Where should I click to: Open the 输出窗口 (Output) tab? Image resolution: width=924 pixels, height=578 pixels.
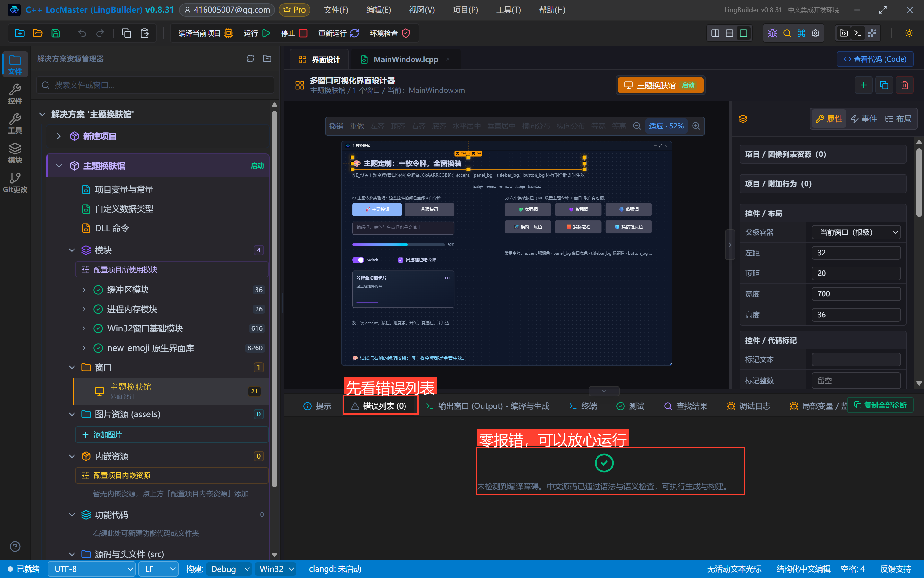pos(488,406)
